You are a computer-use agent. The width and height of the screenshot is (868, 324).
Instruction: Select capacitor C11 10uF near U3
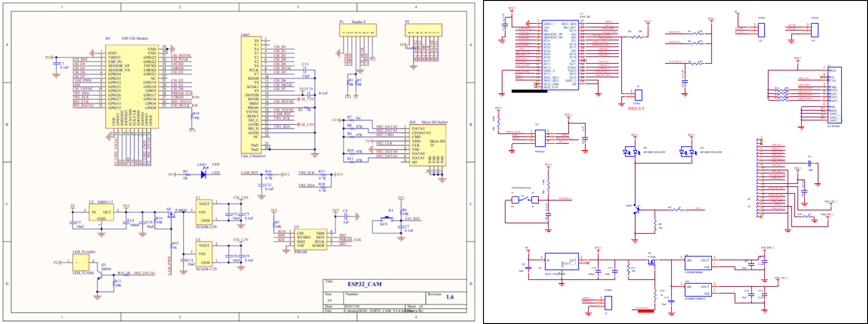[x=183, y=260]
